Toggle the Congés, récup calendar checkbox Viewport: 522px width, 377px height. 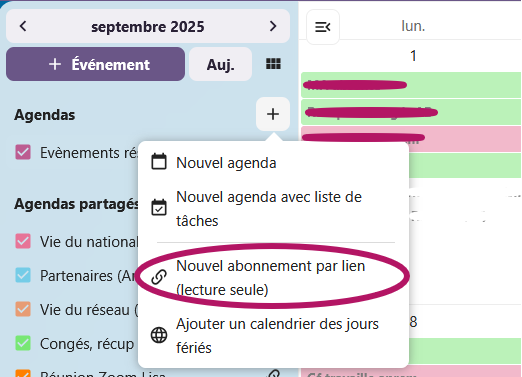[23, 343]
